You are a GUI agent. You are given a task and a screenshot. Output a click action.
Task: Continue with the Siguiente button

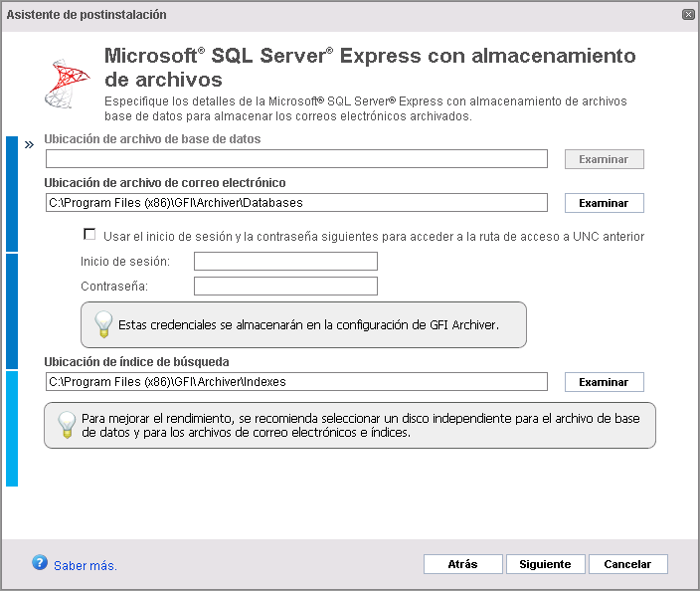(x=545, y=564)
